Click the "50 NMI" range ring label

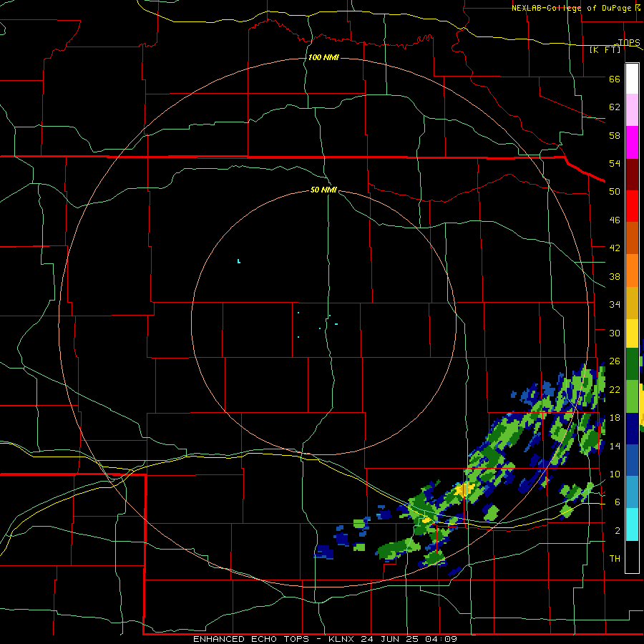pyautogui.click(x=323, y=190)
